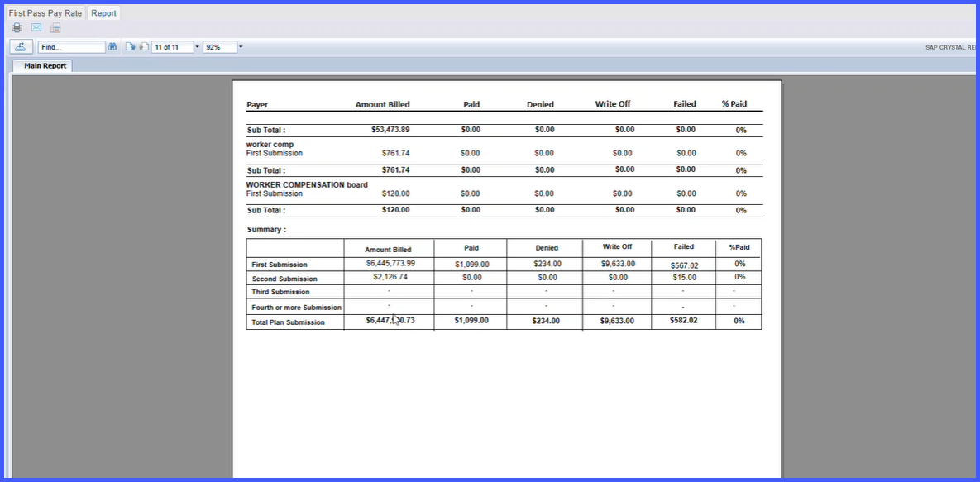Click the fax machine icon
980x482 pixels.
point(55,27)
